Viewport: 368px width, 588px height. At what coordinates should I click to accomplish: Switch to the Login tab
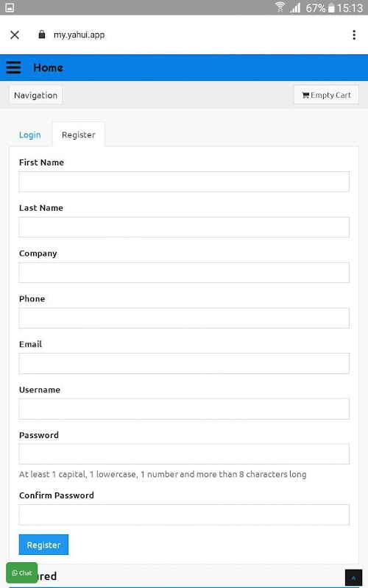[30, 135]
